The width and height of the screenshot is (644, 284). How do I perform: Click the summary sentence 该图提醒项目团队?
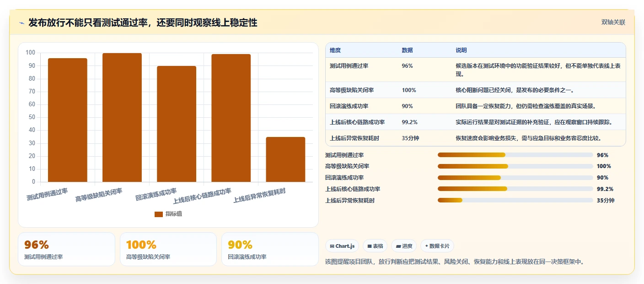[x=454, y=262]
